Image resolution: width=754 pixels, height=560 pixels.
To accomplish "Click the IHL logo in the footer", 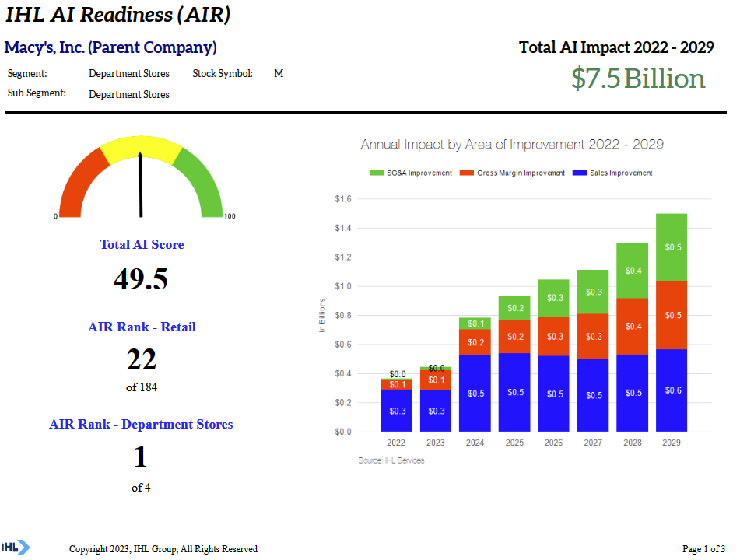I will (16, 547).
